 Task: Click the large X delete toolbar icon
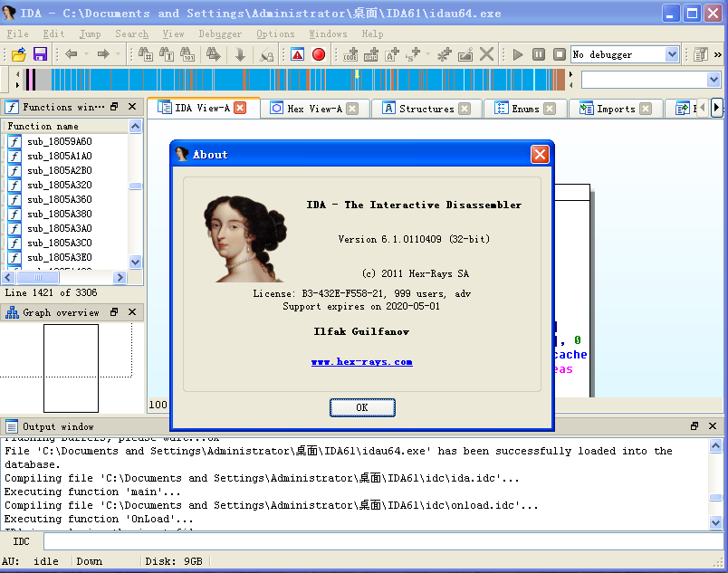point(487,54)
